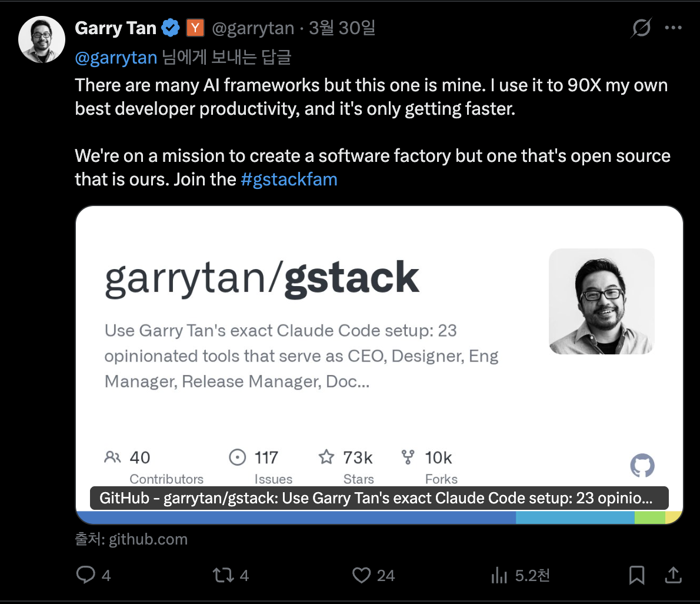Viewport: 700px width, 604px height.
Task: Click the GitHub logo on the link card
Action: click(642, 466)
